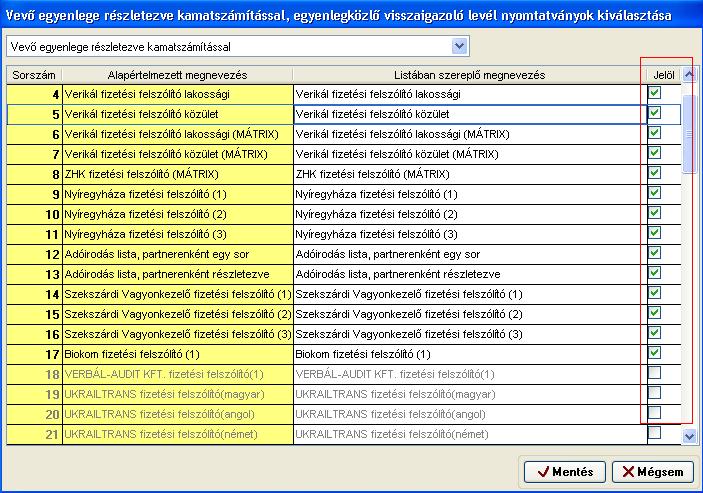Check UKRAILTRANS felszólító(angol) checkbox
The width and height of the screenshot is (703, 493).
(x=655, y=413)
